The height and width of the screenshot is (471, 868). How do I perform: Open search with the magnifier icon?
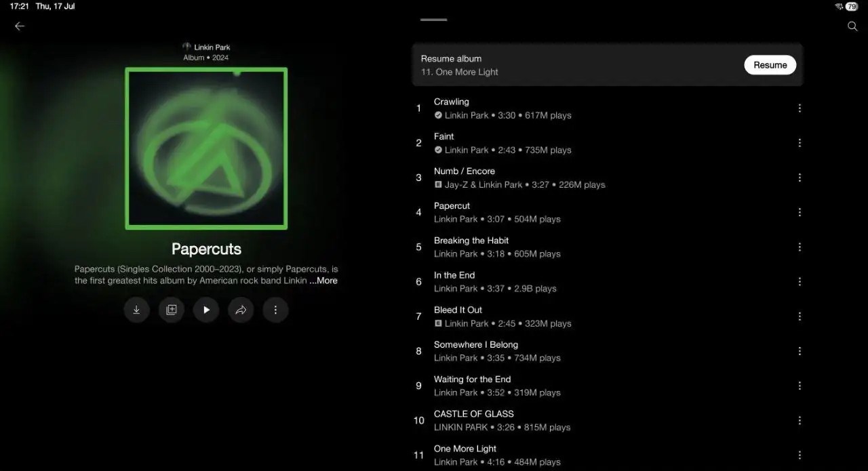[x=852, y=26]
